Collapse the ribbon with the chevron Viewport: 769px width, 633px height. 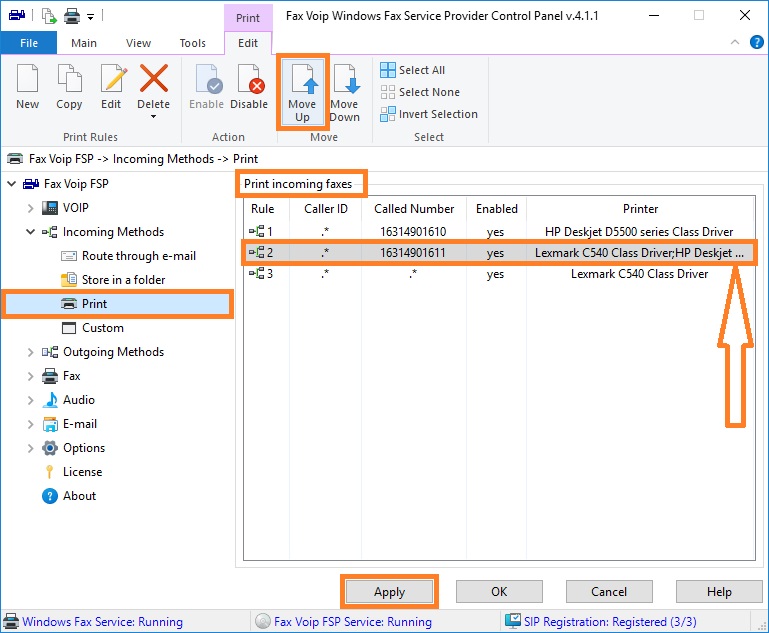(x=735, y=42)
